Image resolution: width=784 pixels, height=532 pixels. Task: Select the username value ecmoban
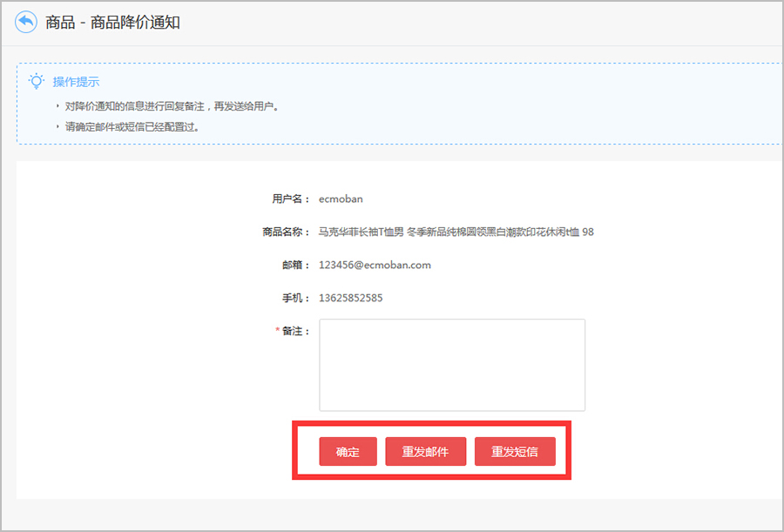coord(341,199)
